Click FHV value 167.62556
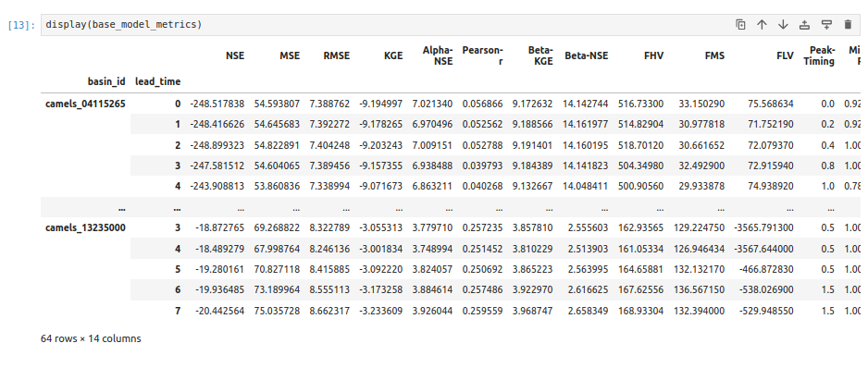Screen dimensions: 868x368 [x=640, y=290]
